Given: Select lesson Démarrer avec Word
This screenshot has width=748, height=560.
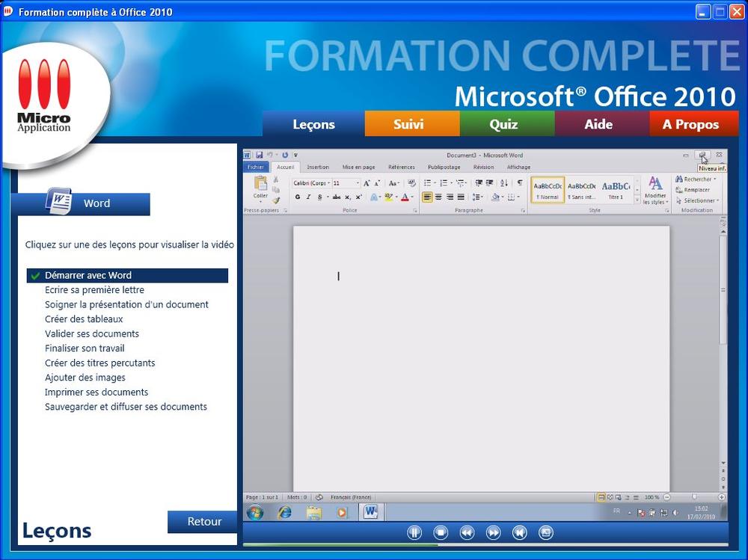Looking at the screenshot, I should tap(127, 275).
